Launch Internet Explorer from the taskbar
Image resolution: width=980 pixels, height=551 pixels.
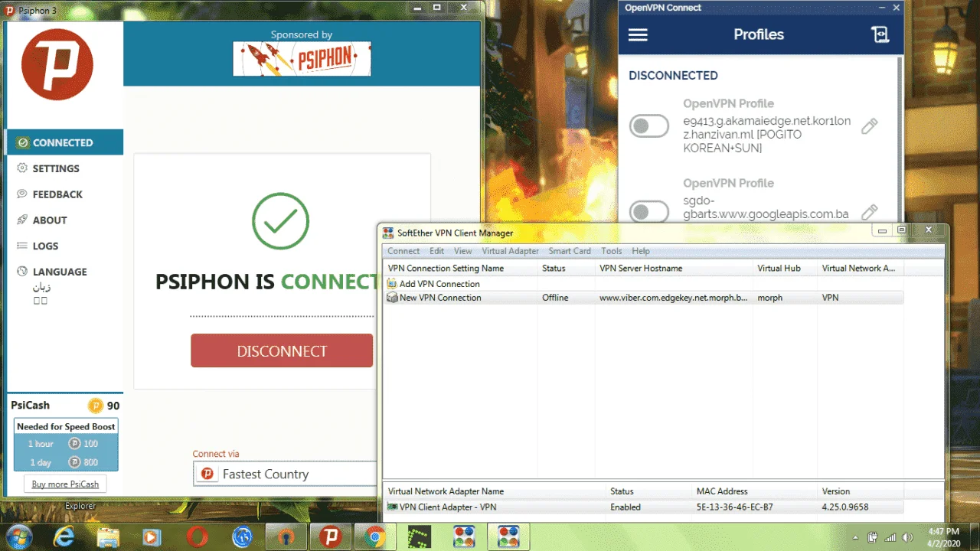coord(64,536)
